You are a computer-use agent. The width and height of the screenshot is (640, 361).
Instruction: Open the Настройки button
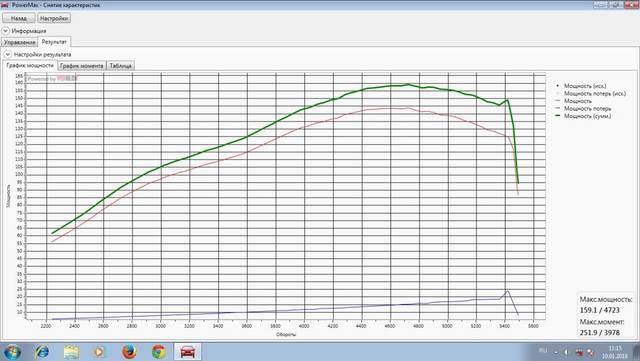(54, 18)
